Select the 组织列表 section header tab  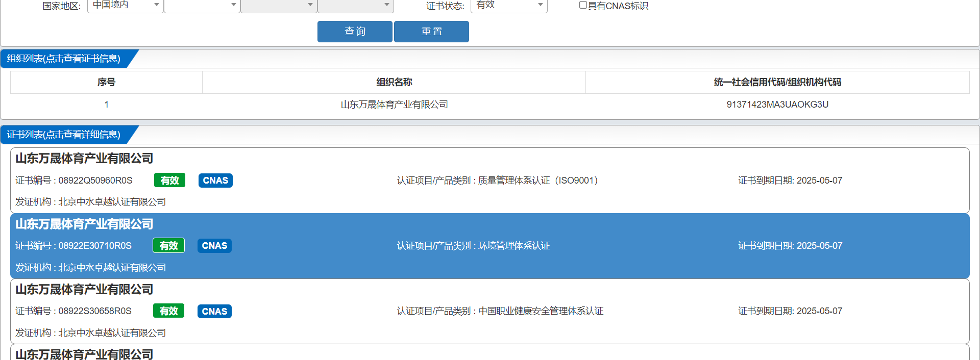(64, 59)
